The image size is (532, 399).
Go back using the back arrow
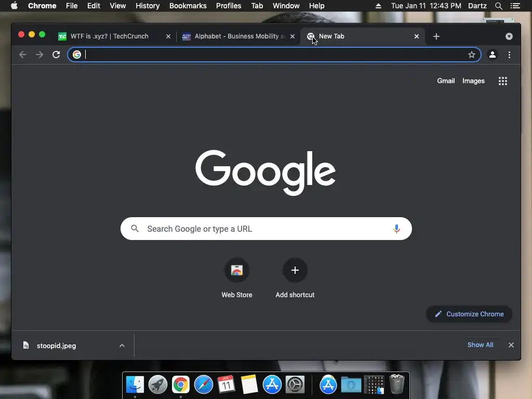coord(23,55)
